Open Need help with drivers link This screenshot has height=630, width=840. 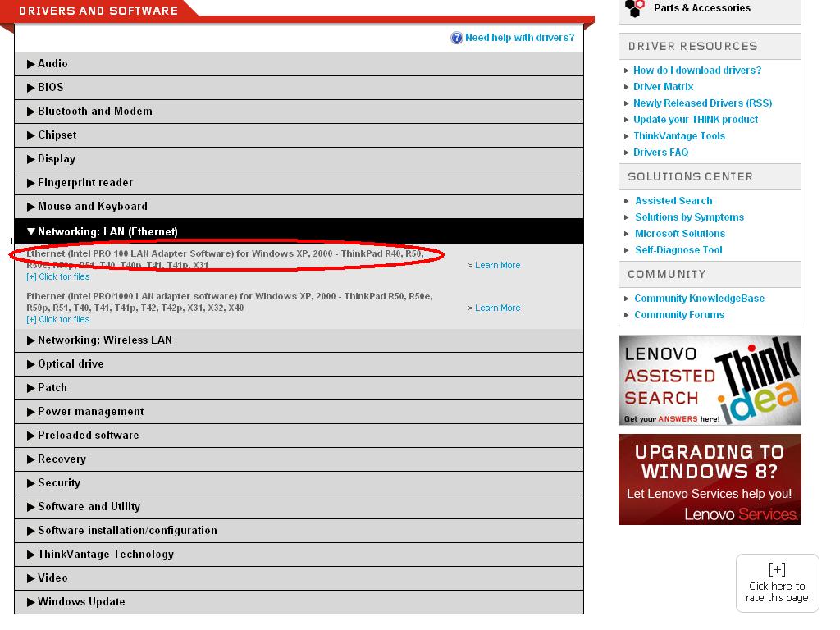coord(519,38)
